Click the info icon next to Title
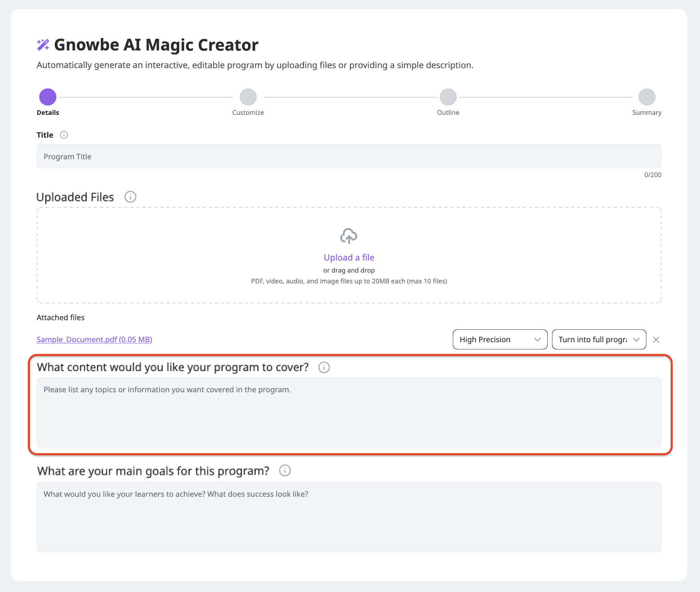700x592 pixels. click(64, 135)
